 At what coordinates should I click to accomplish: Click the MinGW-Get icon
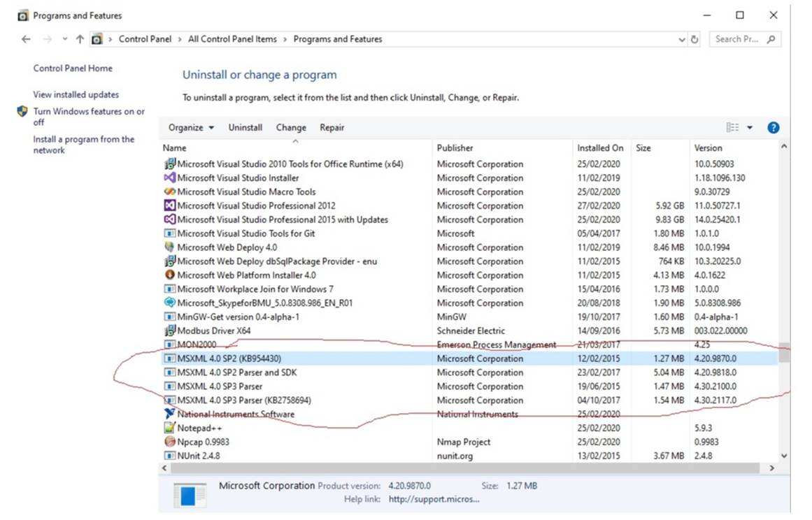(169, 317)
